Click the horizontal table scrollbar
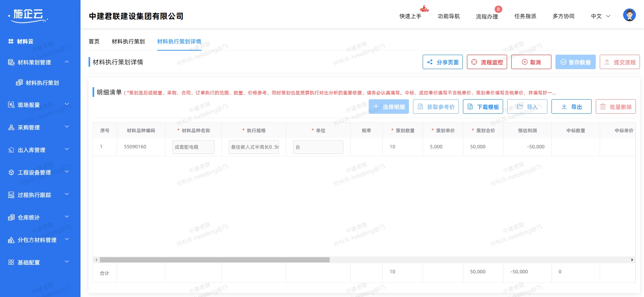 click(x=215, y=260)
